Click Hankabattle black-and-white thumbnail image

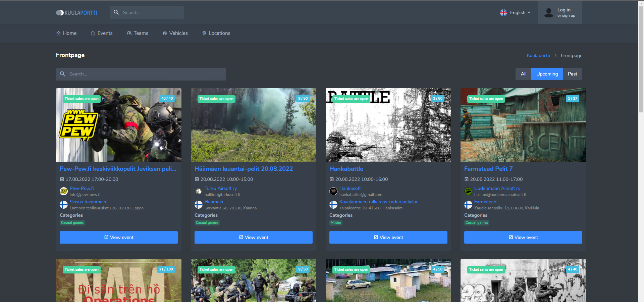(x=388, y=125)
